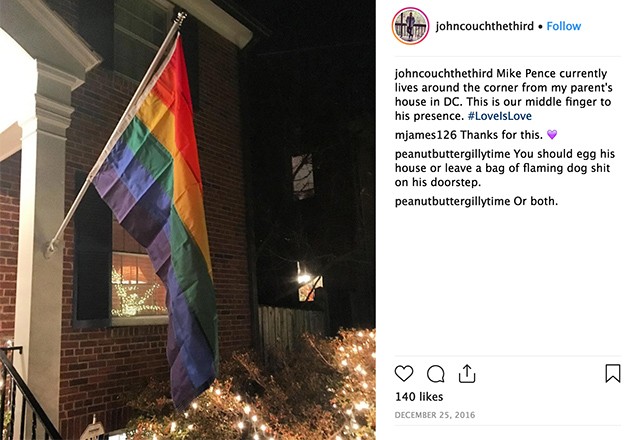Visit the mjames126 commenter profile
The image size is (640, 440).
click(426, 135)
